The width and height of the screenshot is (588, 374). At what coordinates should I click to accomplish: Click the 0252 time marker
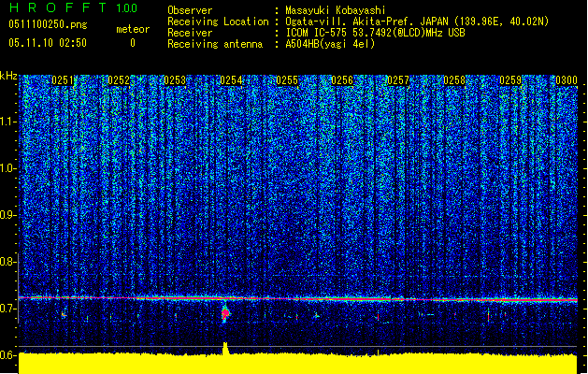point(119,80)
